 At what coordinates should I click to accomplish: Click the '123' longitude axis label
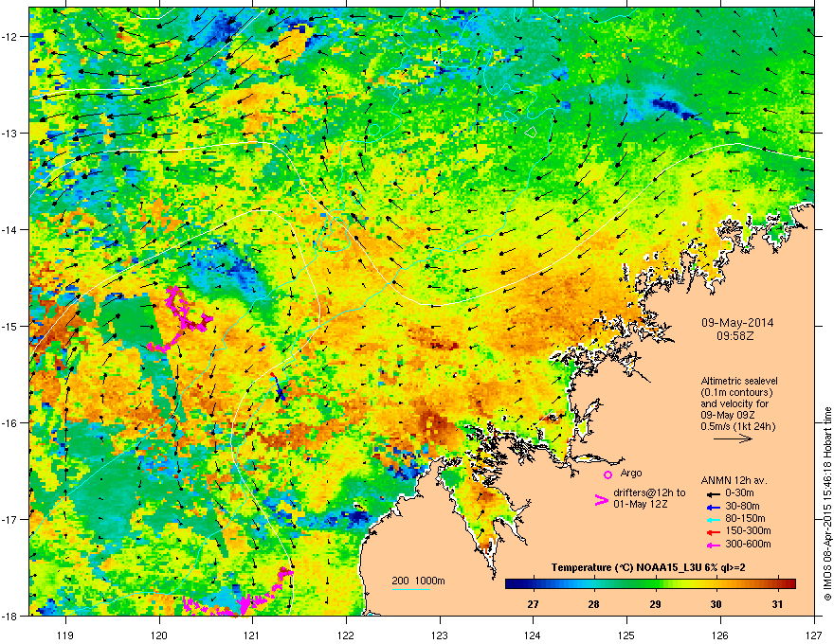440,635
